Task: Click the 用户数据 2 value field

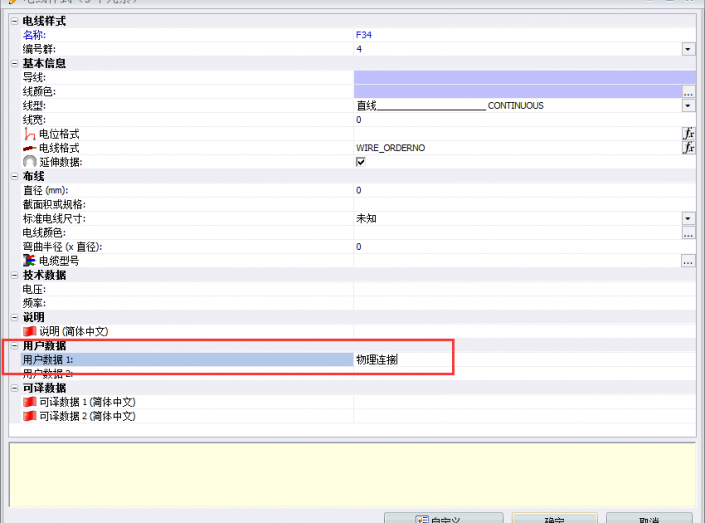Action: 525,374
